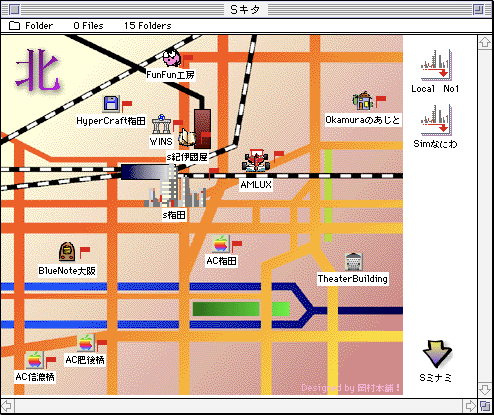Image resolution: width=494 pixels, height=415 pixels.
Task: Click the s紀伊國屋 label
Action: tap(187, 157)
